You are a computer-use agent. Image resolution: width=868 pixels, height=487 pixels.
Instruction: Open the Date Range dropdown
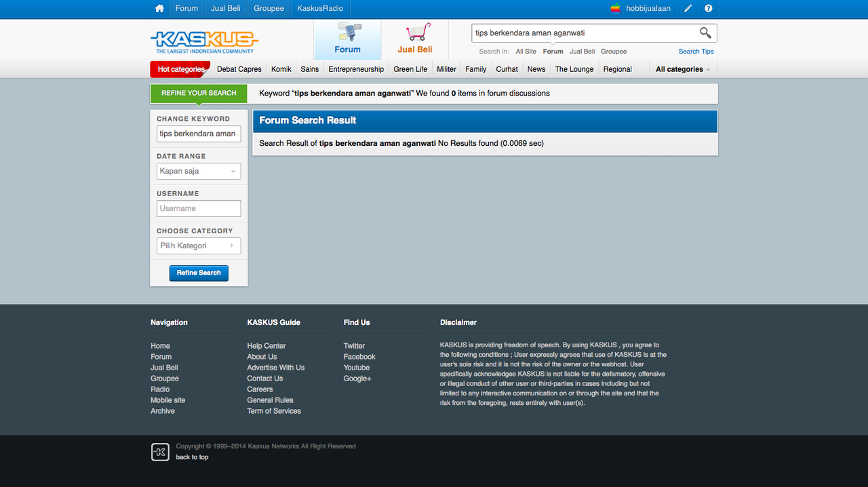click(x=199, y=171)
